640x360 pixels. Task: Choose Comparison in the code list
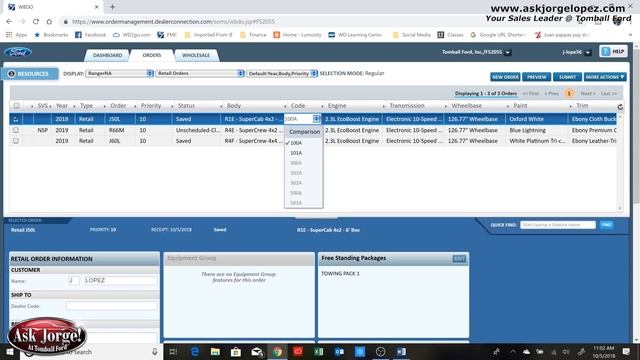[x=304, y=132]
